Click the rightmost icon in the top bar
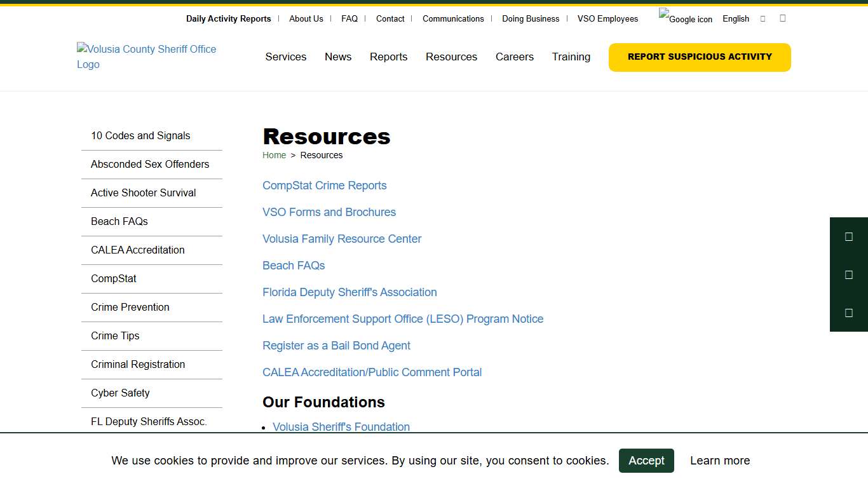868x488 pixels. 782,18
